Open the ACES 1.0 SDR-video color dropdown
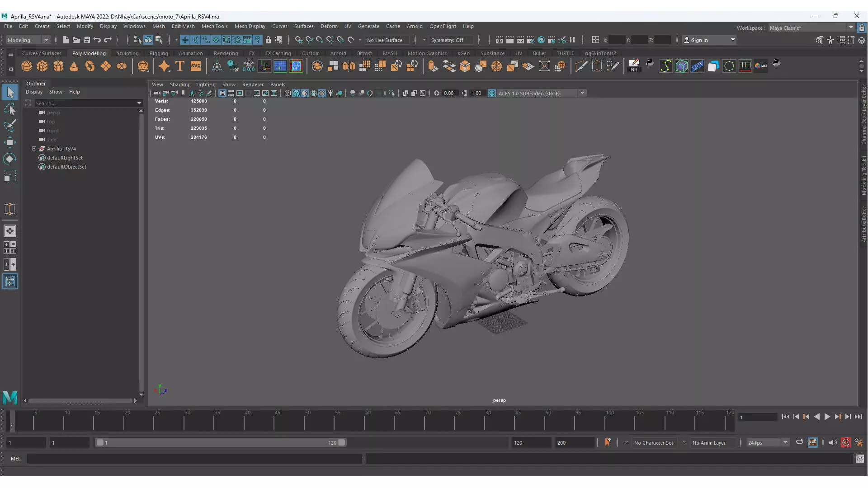 541,94
